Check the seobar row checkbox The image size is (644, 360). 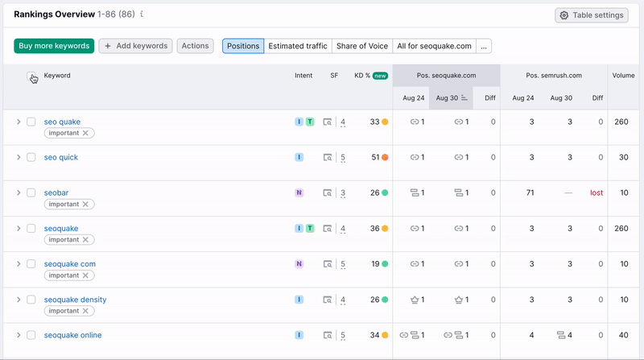pyautogui.click(x=31, y=192)
